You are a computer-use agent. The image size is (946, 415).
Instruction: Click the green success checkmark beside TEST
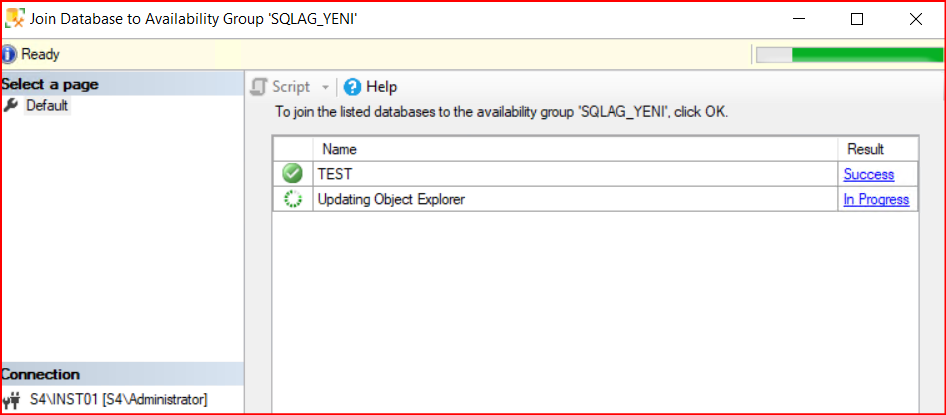[x=293, y=174]
